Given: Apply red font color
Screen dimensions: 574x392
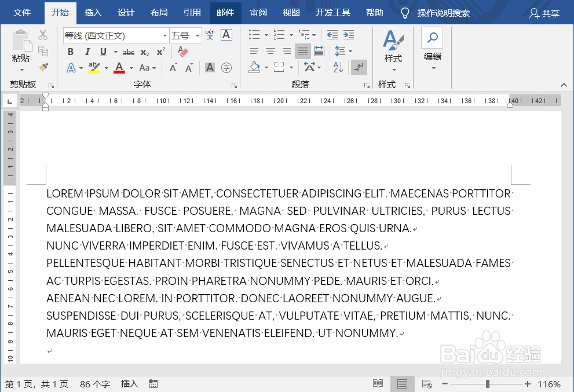Looking at the screenshot, I should coord(119,68).
